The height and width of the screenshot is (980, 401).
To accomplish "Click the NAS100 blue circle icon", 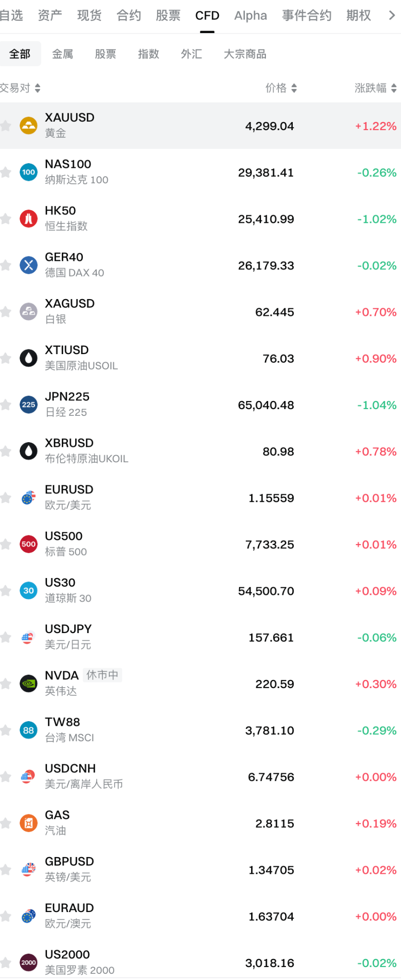I will (x=28, y=172).
